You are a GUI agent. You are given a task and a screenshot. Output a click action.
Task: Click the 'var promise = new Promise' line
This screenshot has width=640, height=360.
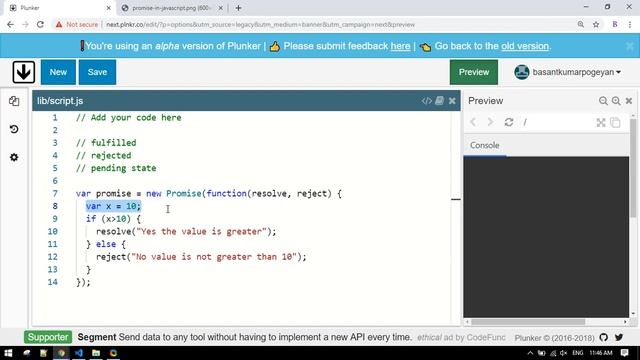pos(209,193)
